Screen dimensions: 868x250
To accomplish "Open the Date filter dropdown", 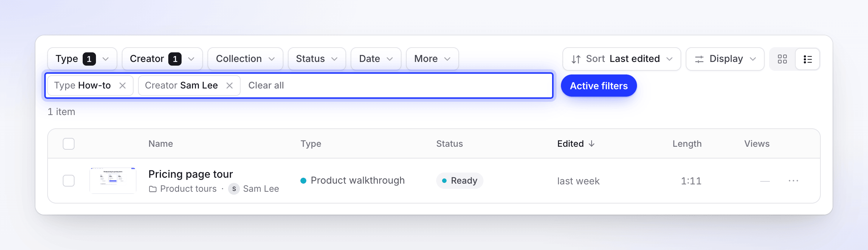I will click(x=376, y=59).
